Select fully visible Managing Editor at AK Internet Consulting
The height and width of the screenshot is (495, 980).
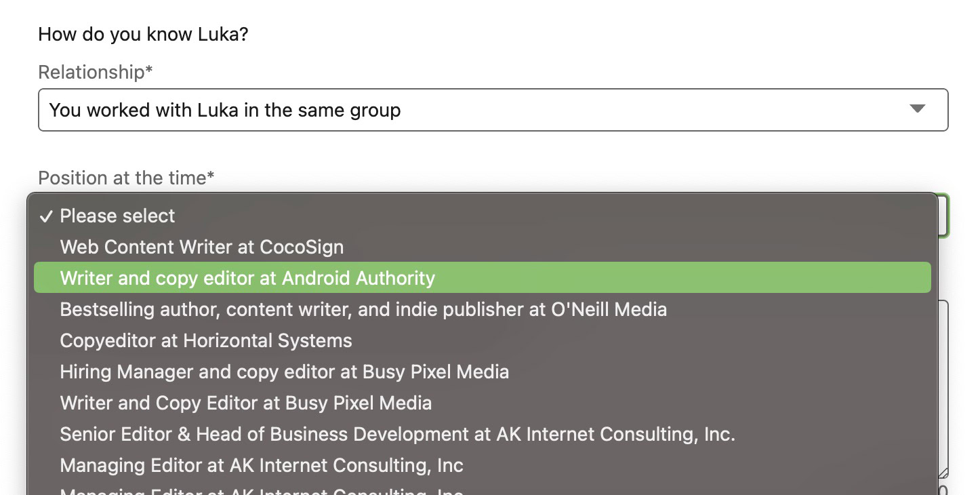pyautogui.click(x=262, y=465)
